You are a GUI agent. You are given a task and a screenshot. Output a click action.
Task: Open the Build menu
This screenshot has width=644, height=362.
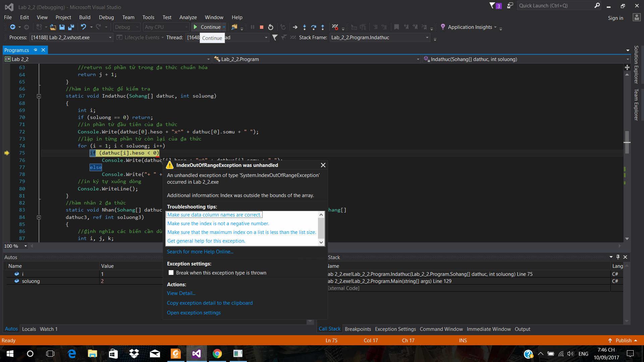85,17
